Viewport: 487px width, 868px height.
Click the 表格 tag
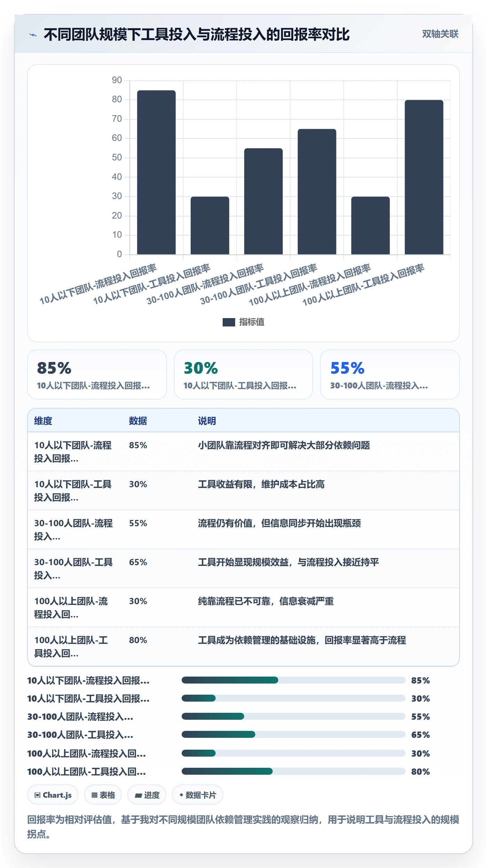tap(103, 795)
